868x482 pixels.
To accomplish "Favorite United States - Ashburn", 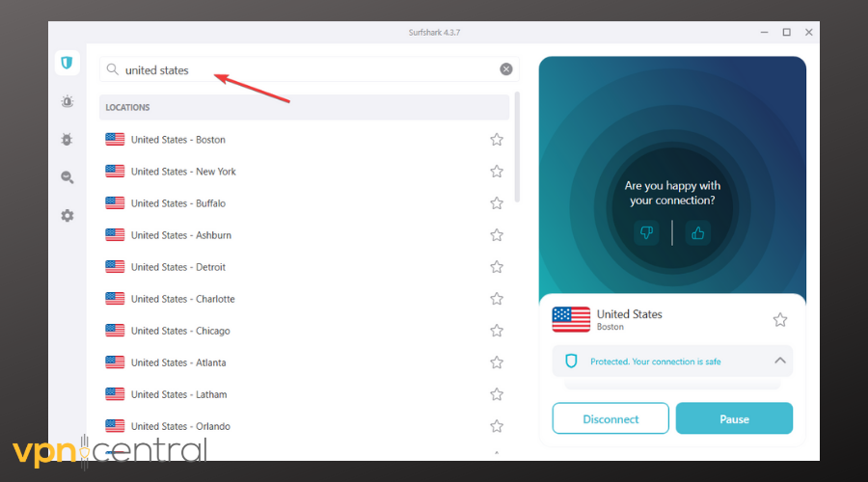I will [497, 235].
